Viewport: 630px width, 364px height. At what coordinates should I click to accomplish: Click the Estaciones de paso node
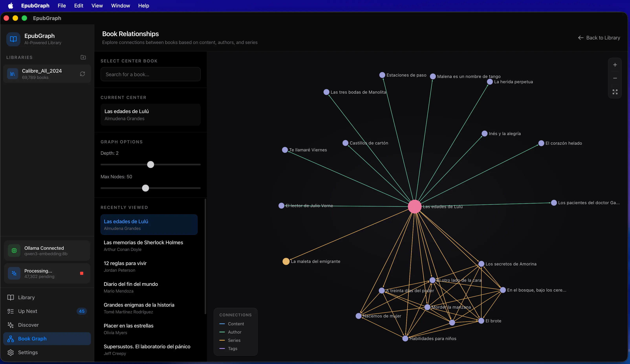(382, 75)
